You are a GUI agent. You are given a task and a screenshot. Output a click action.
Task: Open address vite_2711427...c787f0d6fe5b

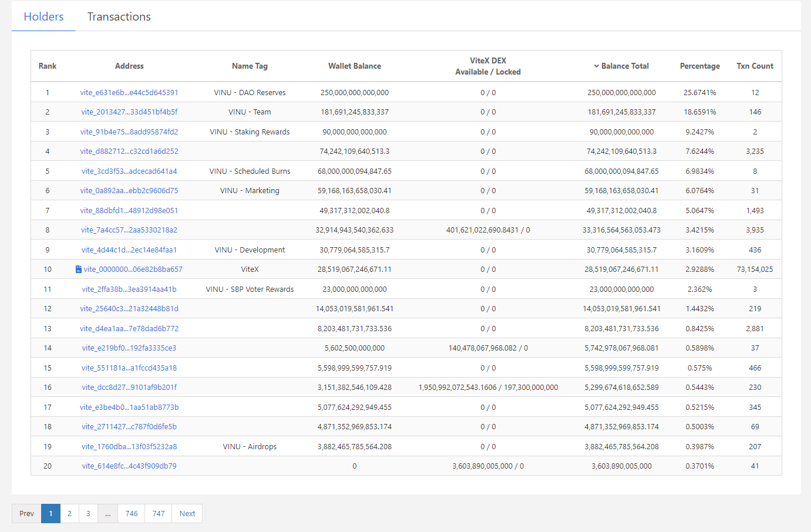point(129,427)
